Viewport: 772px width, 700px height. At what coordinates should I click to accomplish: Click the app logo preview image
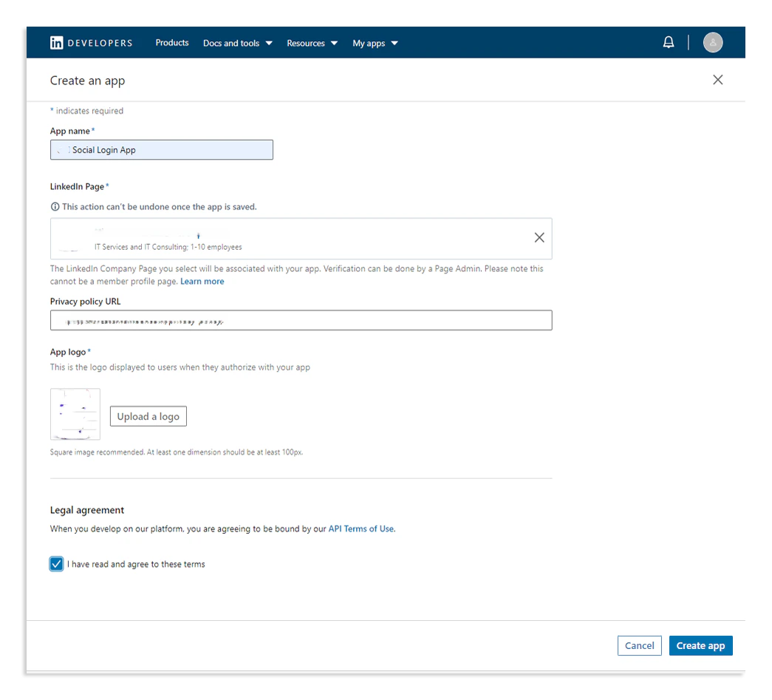pyautogui.click(x=75, y=414)
